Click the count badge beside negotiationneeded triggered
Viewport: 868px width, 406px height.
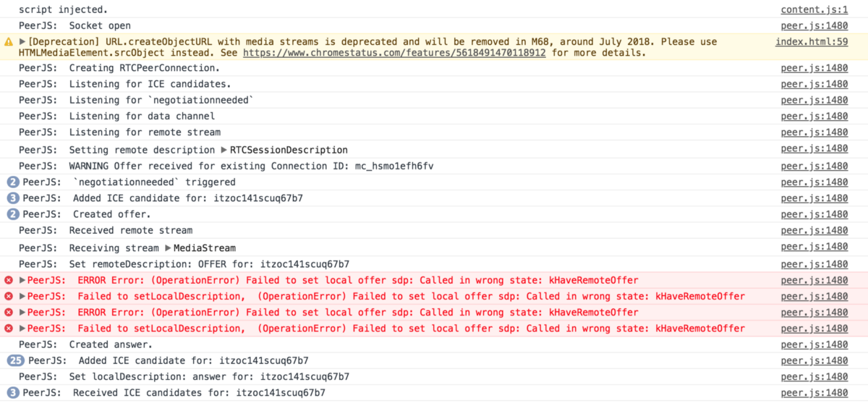[12, 182]
